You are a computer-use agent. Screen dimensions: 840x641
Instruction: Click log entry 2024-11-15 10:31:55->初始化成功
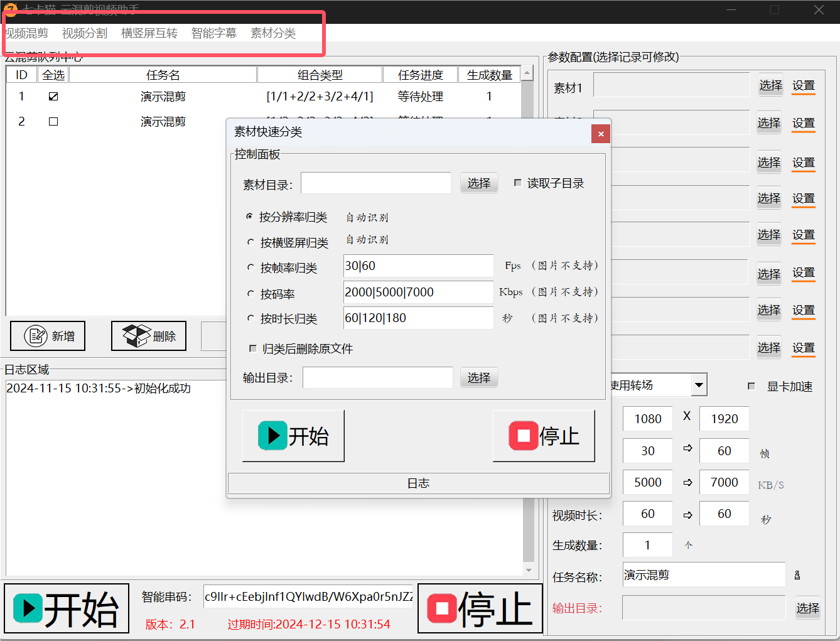pyautogui.click(x=99, y=388)
